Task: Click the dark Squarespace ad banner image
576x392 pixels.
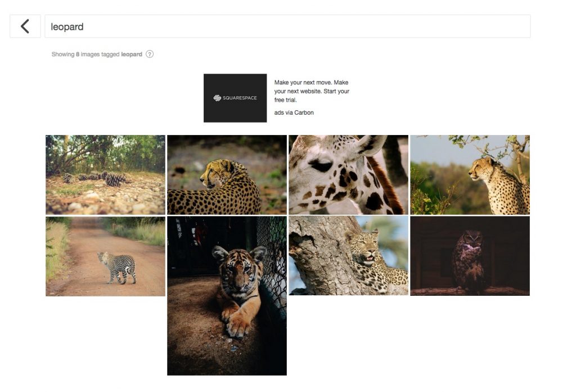Action: point(235,97)
